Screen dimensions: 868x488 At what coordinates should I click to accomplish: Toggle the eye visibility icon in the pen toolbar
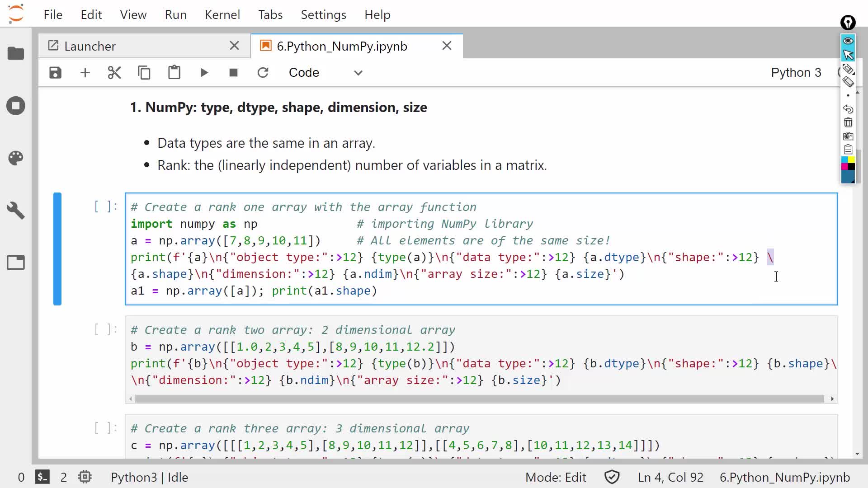click(848, 41)
